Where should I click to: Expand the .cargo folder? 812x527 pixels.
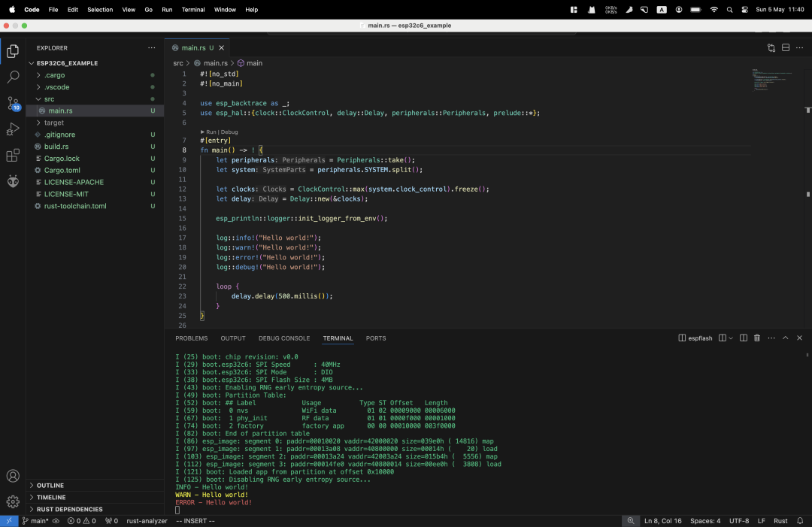click(54, 75)
